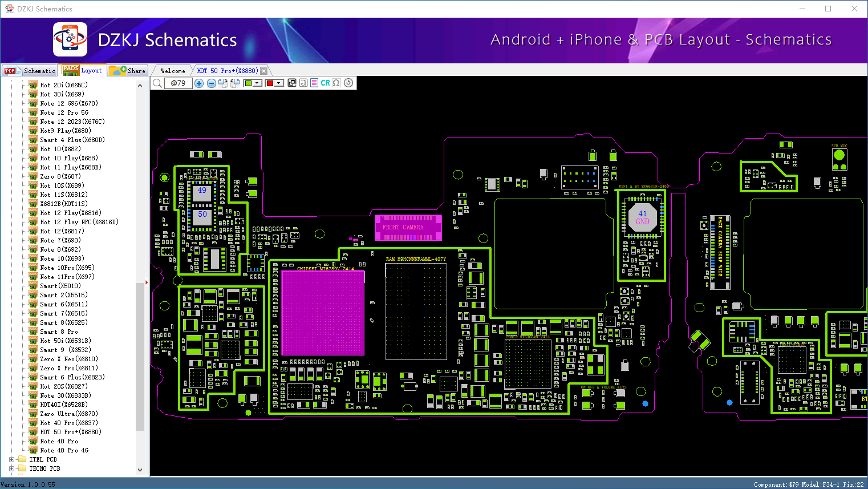This screenshot has height=489, width=868.
Task: Click the model list scroll up arrow
Action: coord(140,86)
